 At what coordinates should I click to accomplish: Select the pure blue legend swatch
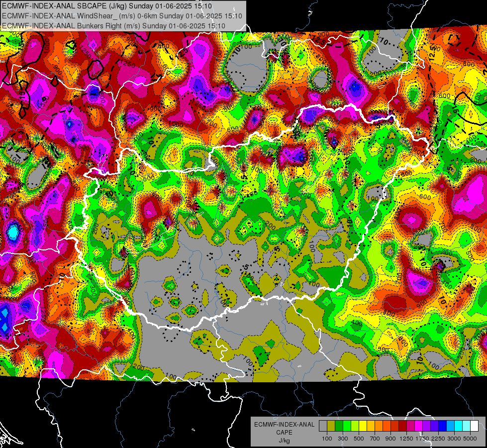(x=443, y=426)
